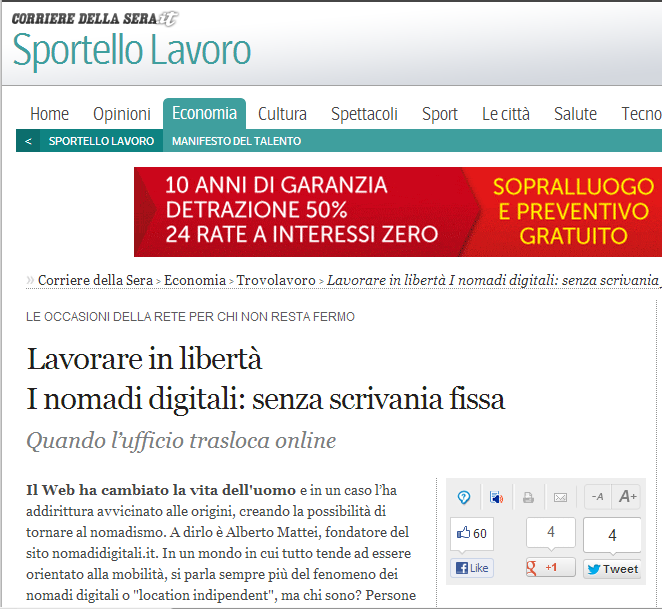Viewport: 662px width, 609px height.
Task: Click the blue question-mark help icon
Action: 464,497
